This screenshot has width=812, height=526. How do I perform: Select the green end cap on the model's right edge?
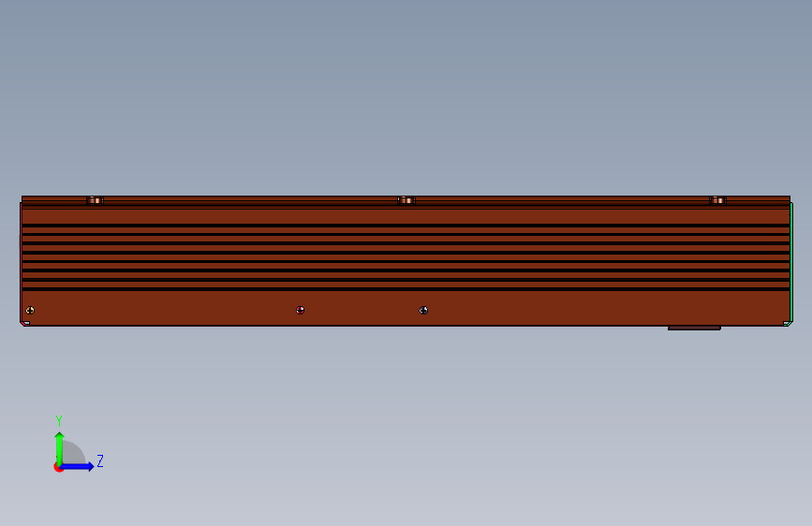790,264
